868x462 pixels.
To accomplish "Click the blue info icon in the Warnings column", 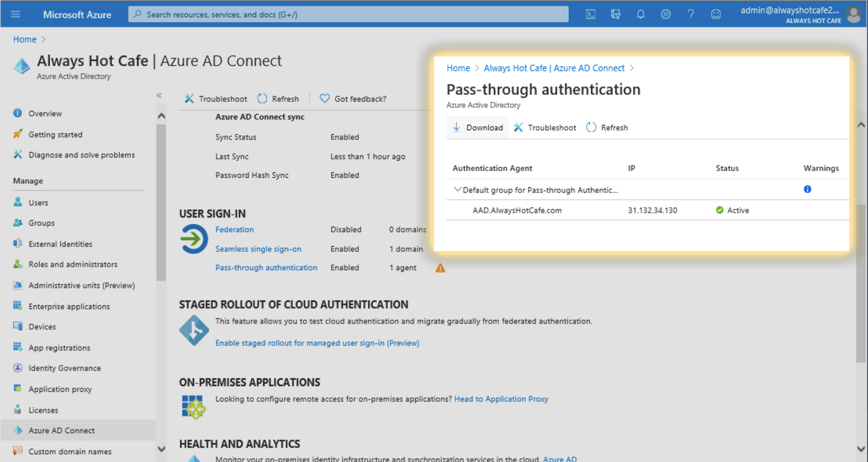I will click(807, 189).
